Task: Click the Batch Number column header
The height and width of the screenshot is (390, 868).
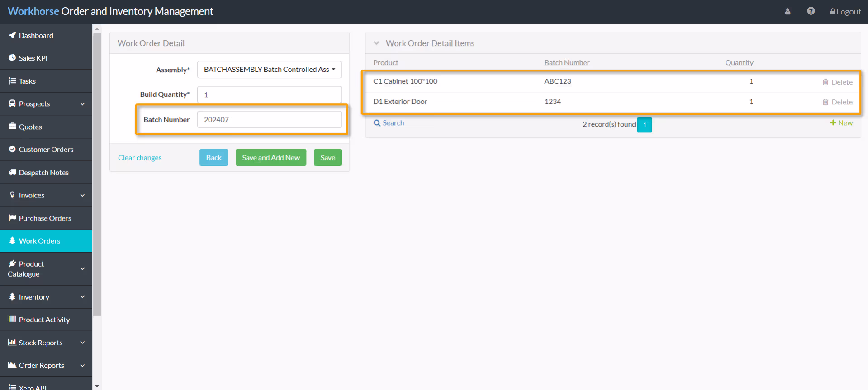Action: (567, 63)
